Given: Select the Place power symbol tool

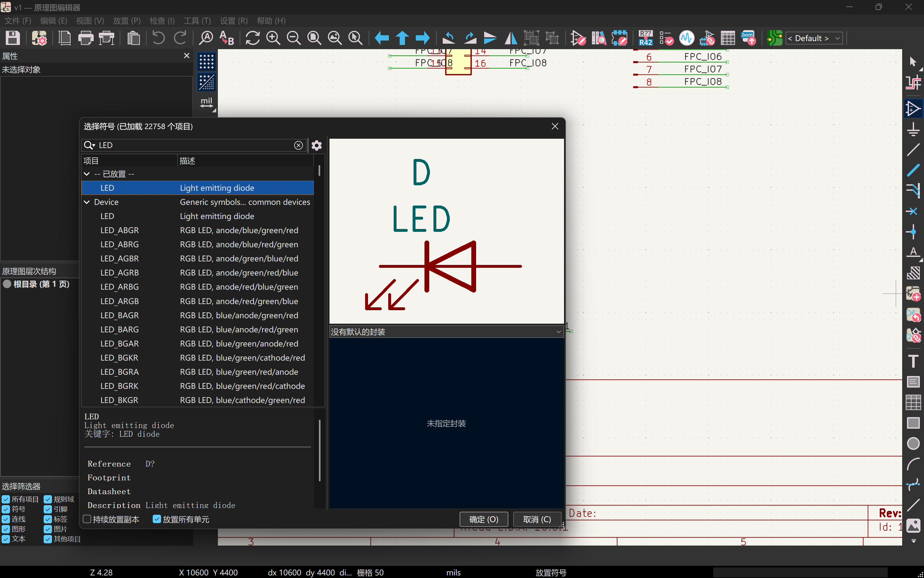Looking at the screenshot, I should point(913,130).
